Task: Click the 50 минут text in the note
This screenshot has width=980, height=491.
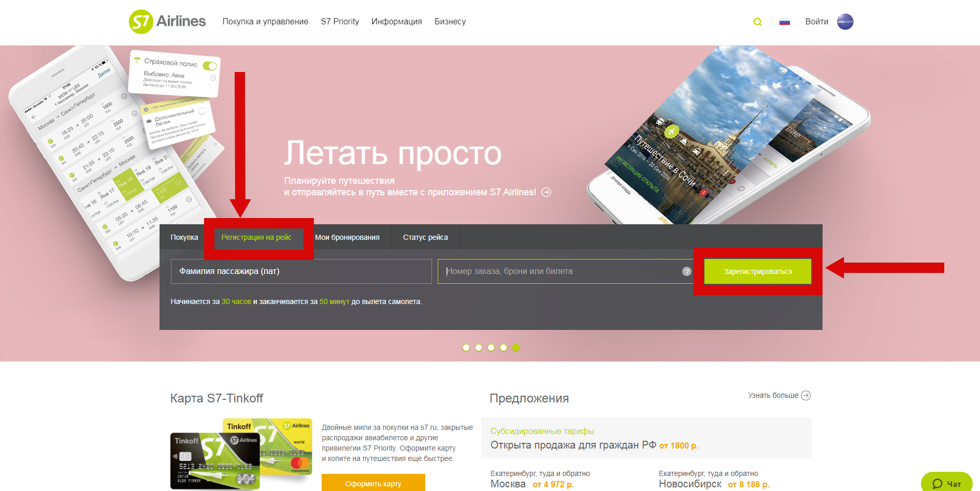Action: [x=334, y=301]
